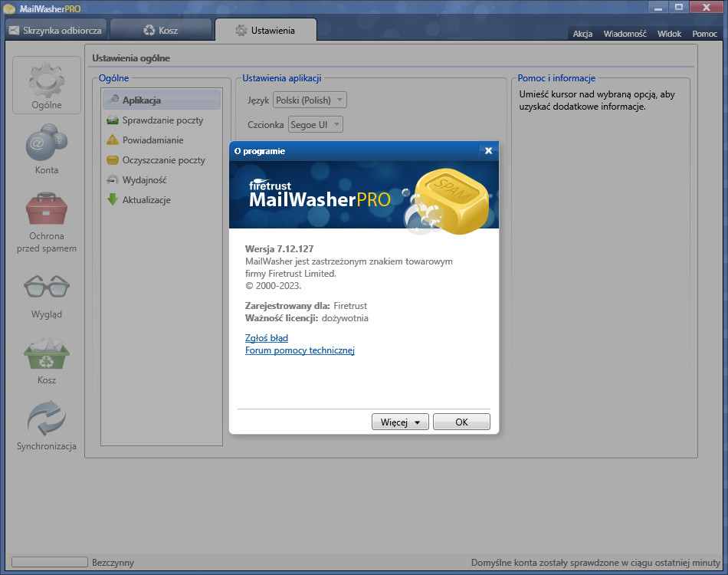
Task: Select Oczyszczanie poczty list item
Action: pyautogui.click(x=162, y=160)
